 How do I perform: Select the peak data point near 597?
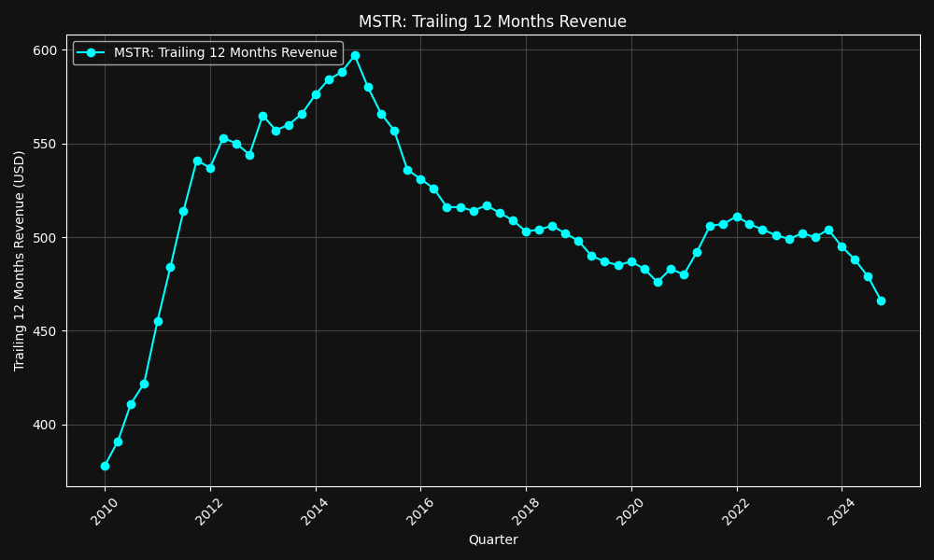coord(355,55)
